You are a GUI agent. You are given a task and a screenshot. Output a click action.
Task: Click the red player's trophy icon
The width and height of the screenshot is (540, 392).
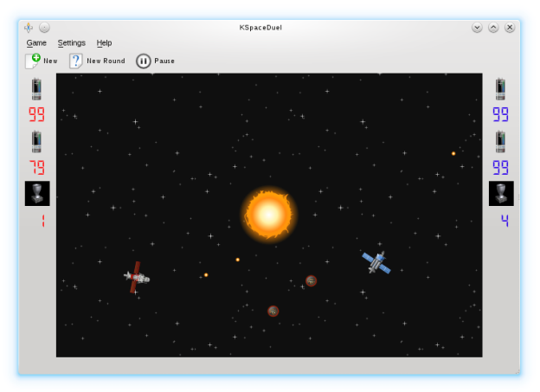pyautogui.click(x=37, y=194)
